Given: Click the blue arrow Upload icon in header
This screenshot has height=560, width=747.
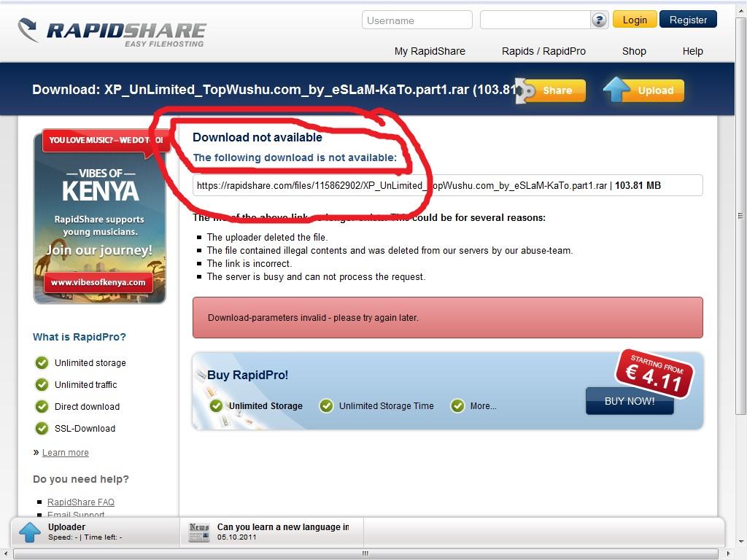Looking at the screenshot, I should click(616, 90).
